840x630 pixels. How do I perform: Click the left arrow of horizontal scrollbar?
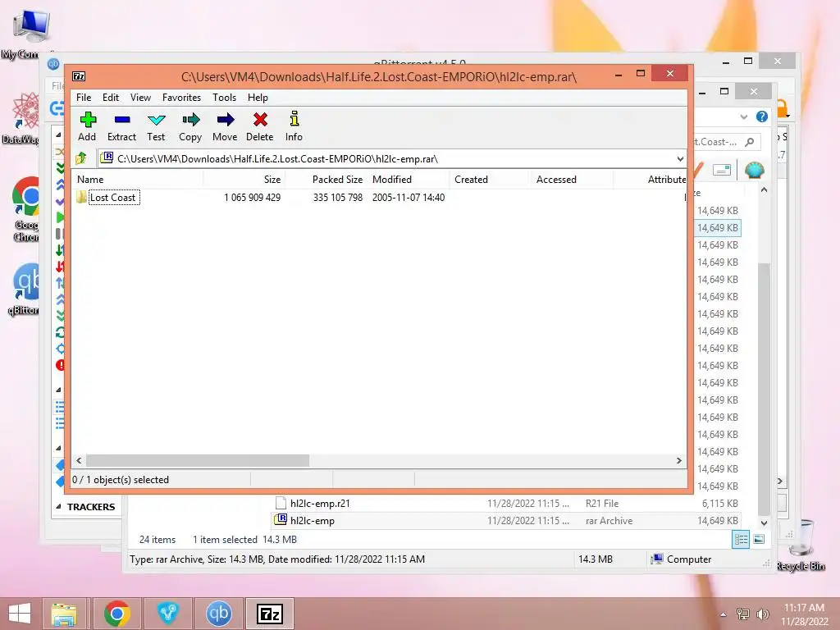coord(80,461)
